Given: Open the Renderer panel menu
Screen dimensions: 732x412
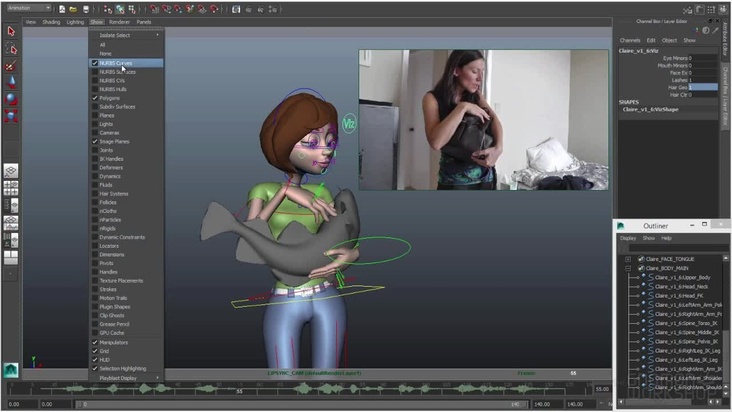Looking at the screenshot, I should coord(119,21).
